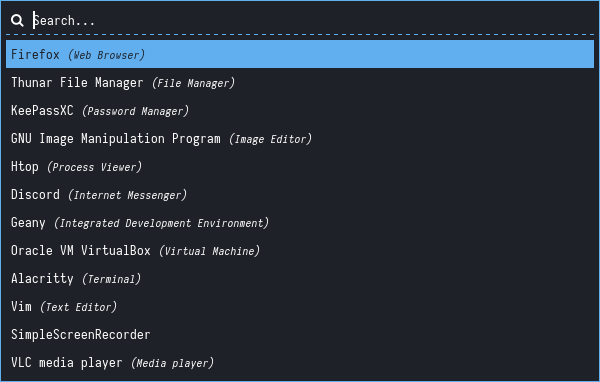Select VLC media player entry
Image resolution: width=600 pixels, height=382 pixels.
click(300, 362)
